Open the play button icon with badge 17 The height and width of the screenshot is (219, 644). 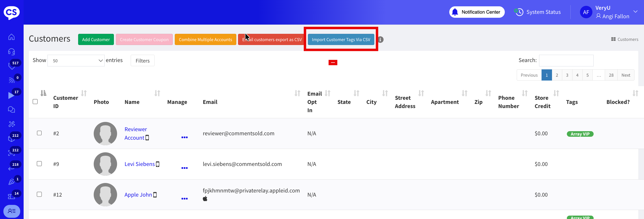coord(11,95)
